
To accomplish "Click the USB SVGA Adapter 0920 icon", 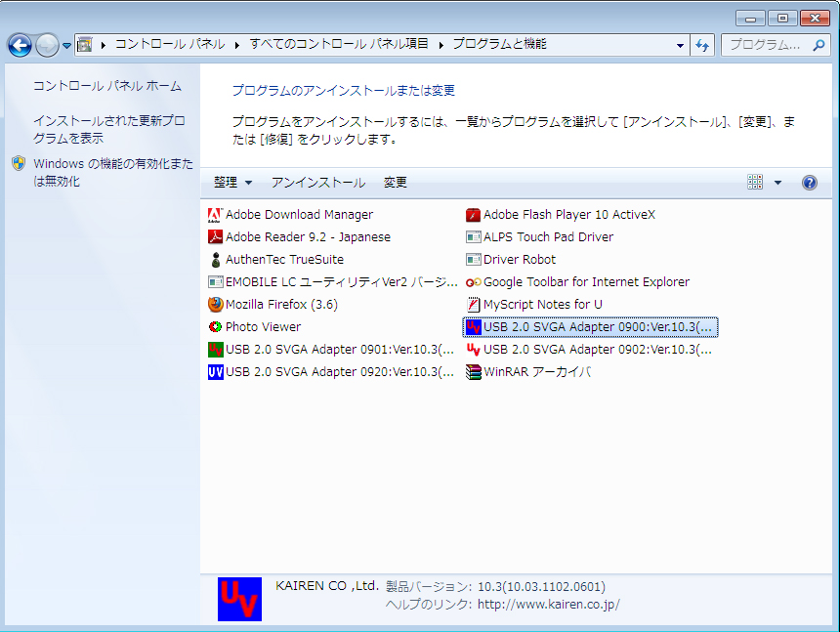I will click(x=215, y=372).
